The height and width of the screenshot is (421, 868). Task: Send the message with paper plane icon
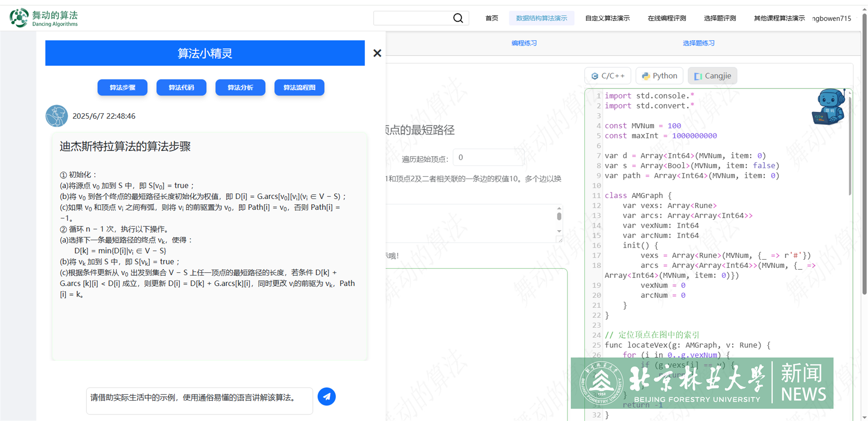(x=326, y=397)
